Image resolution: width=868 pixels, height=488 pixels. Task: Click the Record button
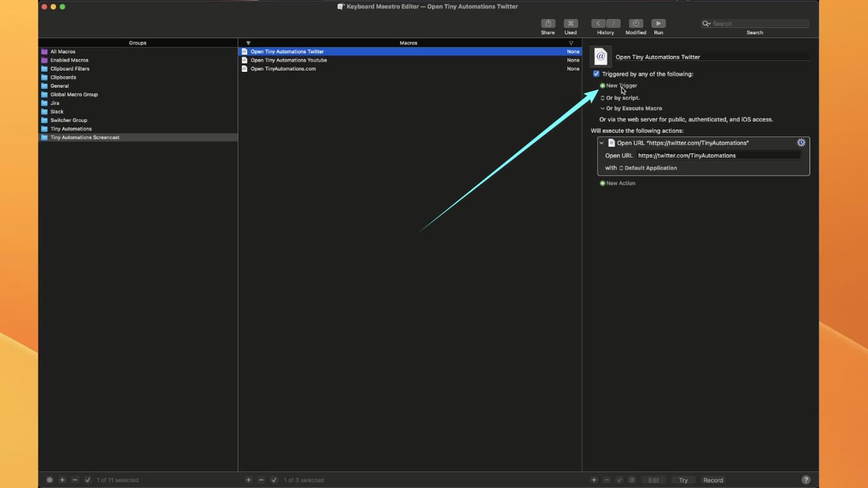(713, 480)
